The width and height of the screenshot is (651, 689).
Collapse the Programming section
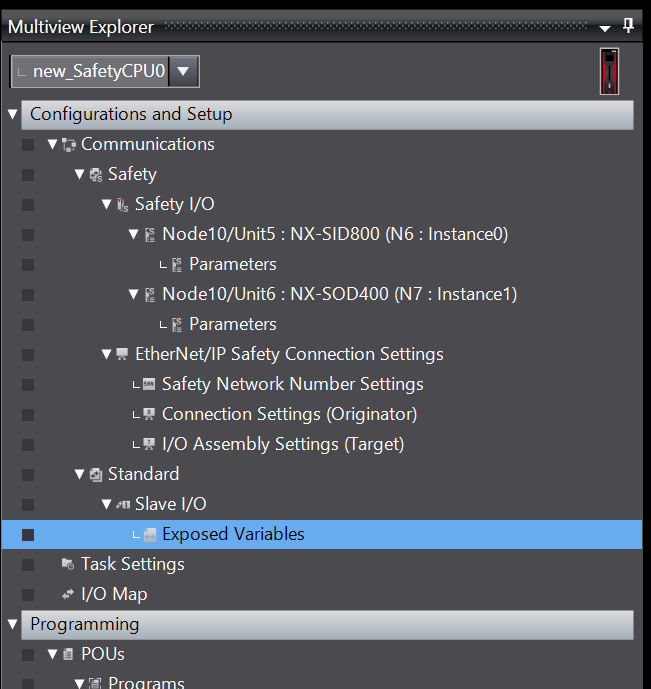12,624
